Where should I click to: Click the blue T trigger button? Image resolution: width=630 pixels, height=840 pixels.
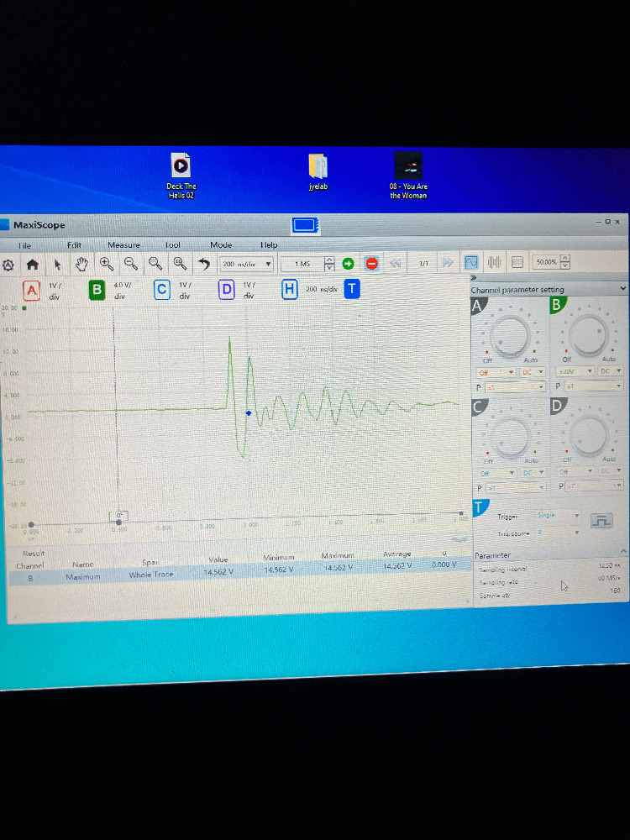pyautogui.click(x=352, y=289)
